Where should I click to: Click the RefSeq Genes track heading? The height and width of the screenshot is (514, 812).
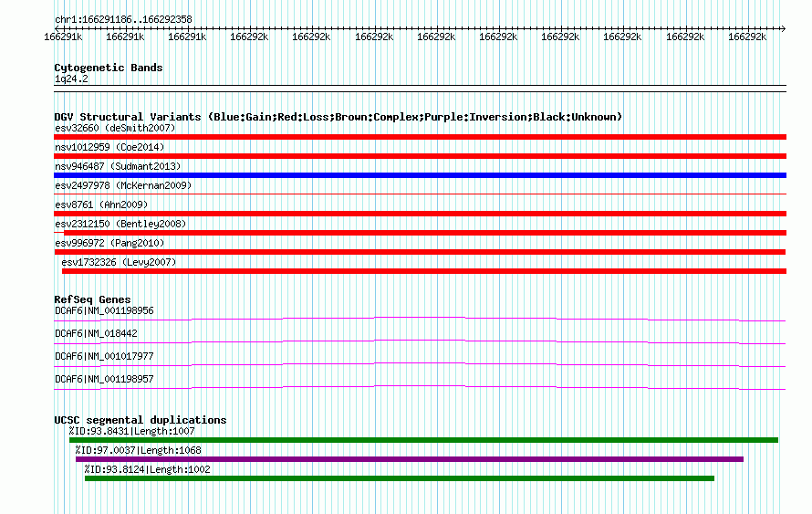click(x=92, y=299)
